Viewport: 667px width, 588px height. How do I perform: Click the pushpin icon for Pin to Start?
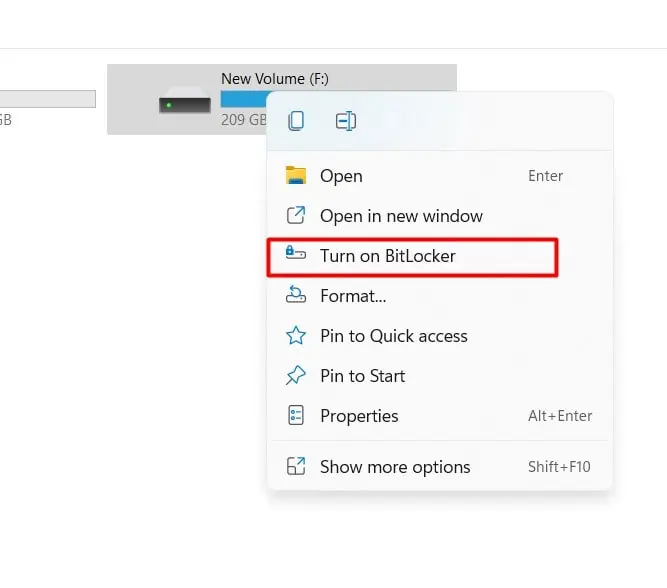pyautogui.click(x=296, y=376)
